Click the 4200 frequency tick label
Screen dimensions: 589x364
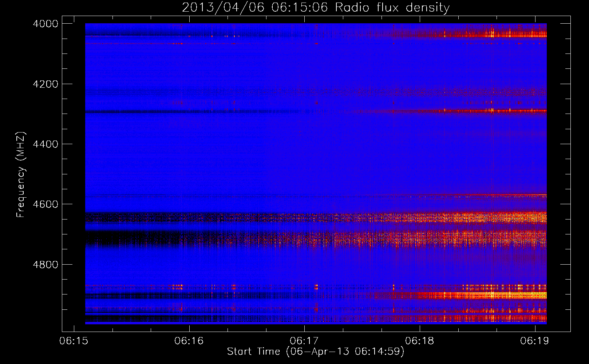click(46, 84)
